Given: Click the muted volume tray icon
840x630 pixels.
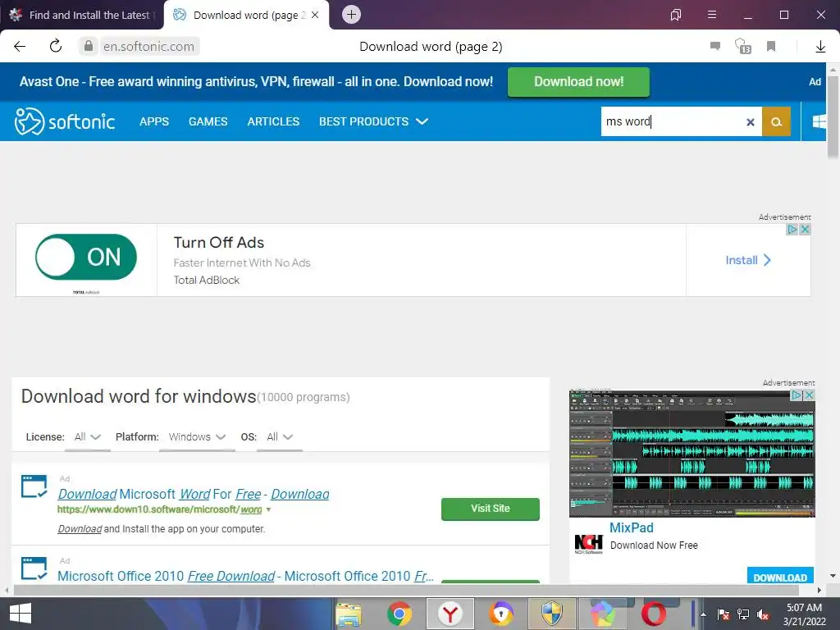Looking at the screenshot, I should [762, 614].
